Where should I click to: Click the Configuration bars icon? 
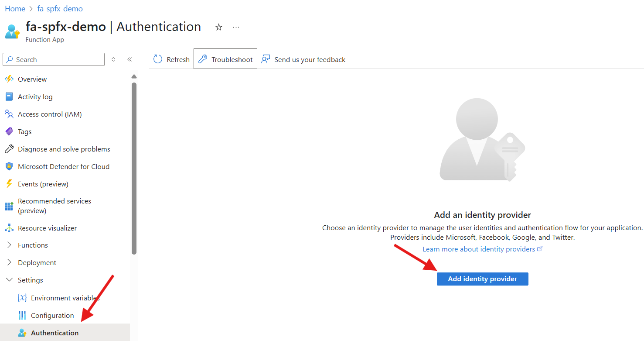[22, 315]
